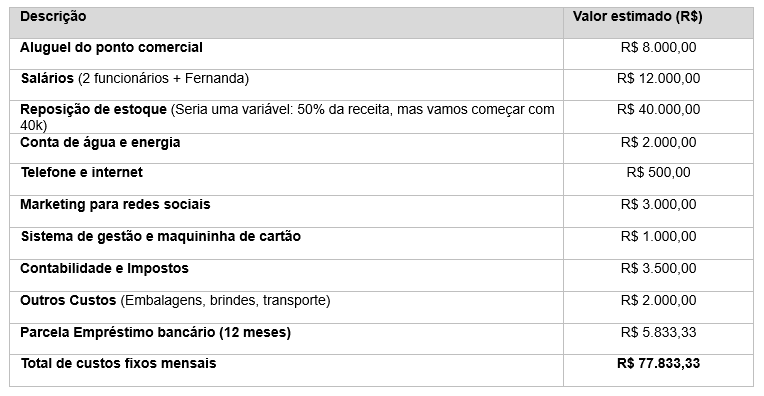This screenshot has height=396, width=764.
Task: Click the R$ 3.500,00 amount
Action: click(x=658, y=269)
